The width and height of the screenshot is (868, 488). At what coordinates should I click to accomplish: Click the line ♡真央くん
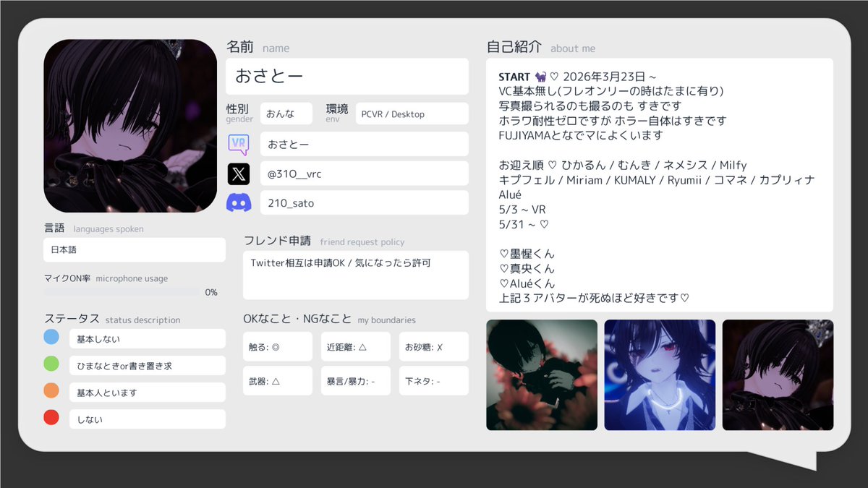(x=527, y=268)
